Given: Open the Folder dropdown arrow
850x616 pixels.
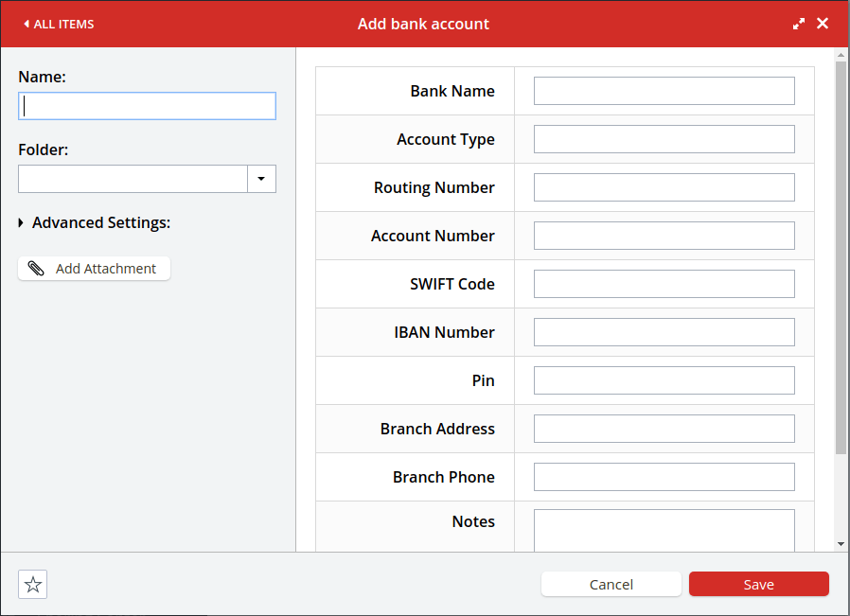Looking at the screenshot, I should point(261,179).
